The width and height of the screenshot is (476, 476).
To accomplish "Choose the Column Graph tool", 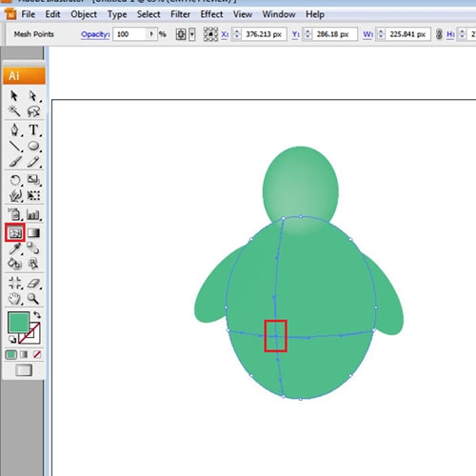I will [x=33, y=215].
